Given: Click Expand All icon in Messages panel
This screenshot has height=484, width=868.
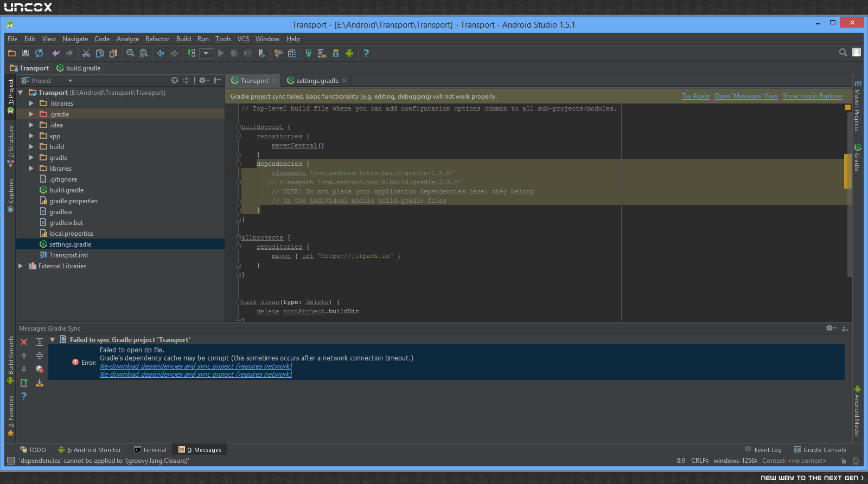Looking at the screenshot, I should [40, 342].
